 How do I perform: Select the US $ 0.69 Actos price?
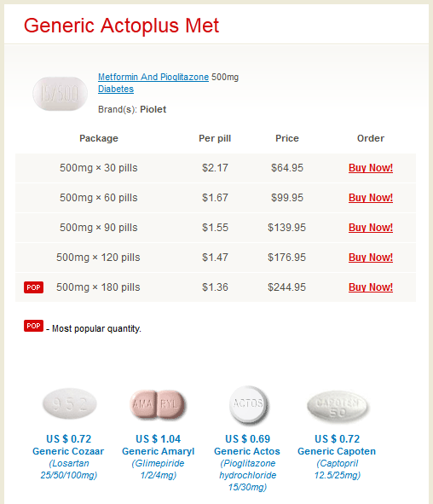pyautogui.click(x=248, y=439)
